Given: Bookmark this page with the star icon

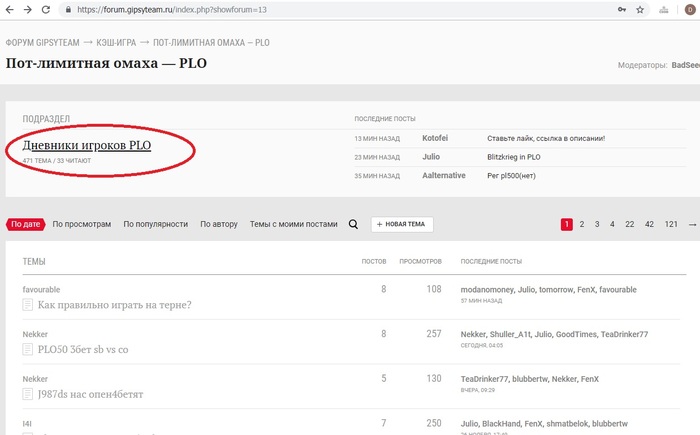Looking at the screenshot, I should click(x=640, y=9).
